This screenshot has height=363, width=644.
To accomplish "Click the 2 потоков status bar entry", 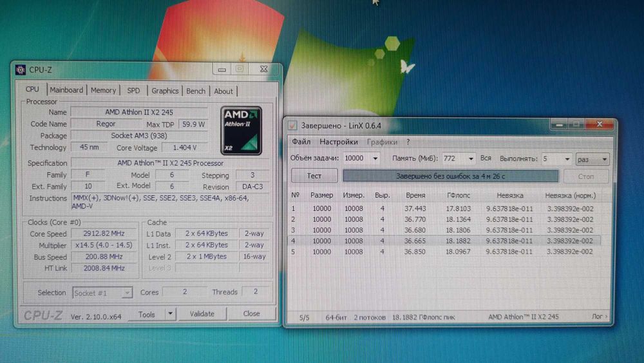I will pos(370,317).
